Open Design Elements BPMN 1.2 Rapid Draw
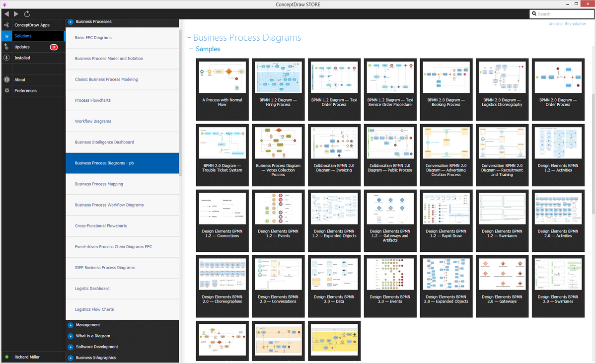596x364 pixels. click(446, 220)
